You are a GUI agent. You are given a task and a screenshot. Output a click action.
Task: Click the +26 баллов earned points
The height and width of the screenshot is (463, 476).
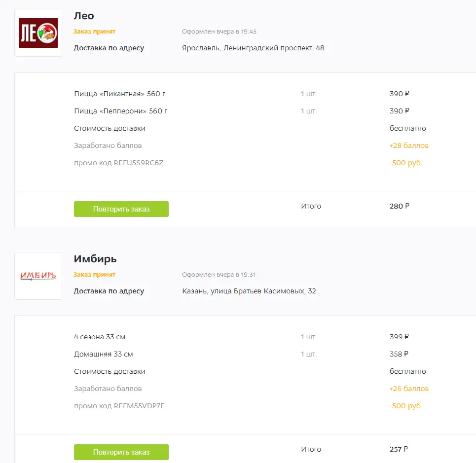(409, 389)
